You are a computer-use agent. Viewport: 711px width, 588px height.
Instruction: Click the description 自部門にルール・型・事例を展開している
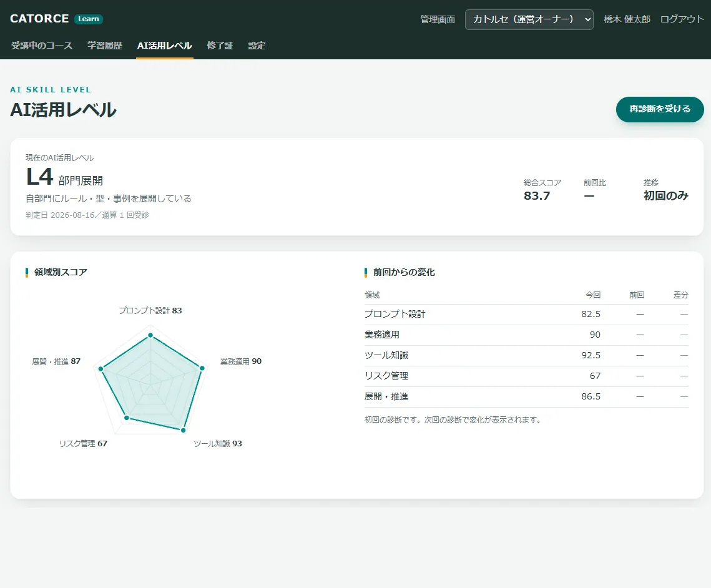109,198
